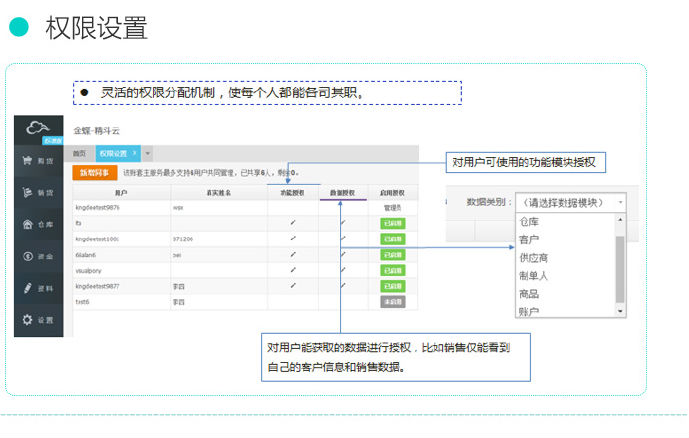The width and height of the screenshot is (689, 438).
Task: Toggle the gray 未启用 status for test6
Action: coord(394,301)
